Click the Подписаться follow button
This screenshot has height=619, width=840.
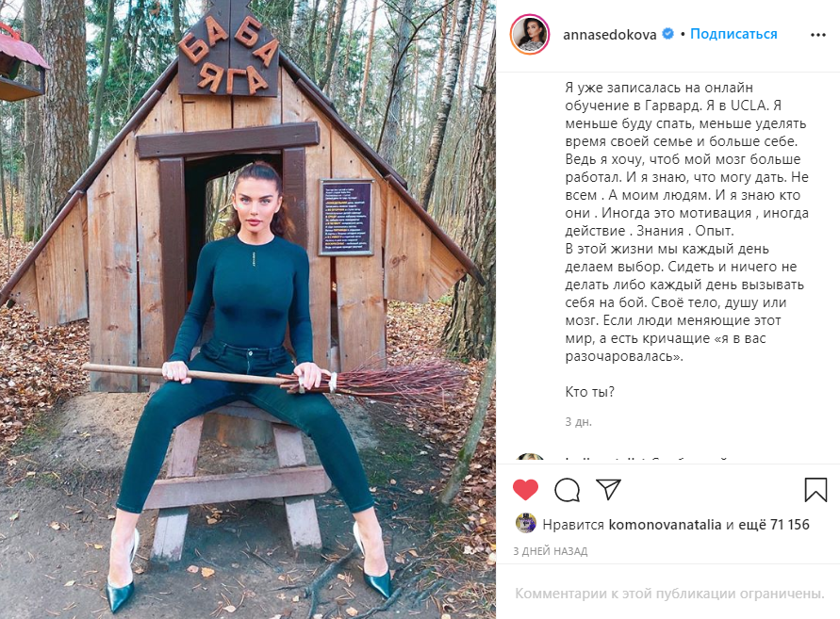(x=733, y=34)
